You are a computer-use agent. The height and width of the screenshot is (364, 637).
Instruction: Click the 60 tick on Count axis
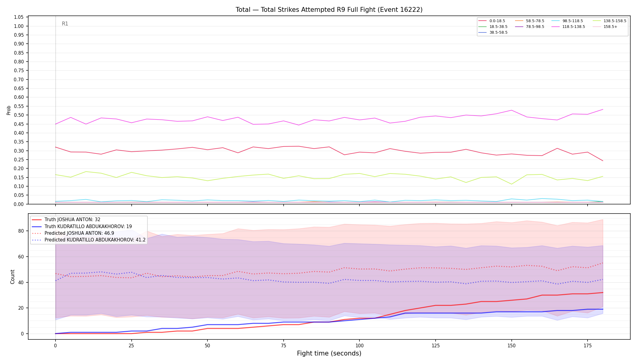pos(21,257)
